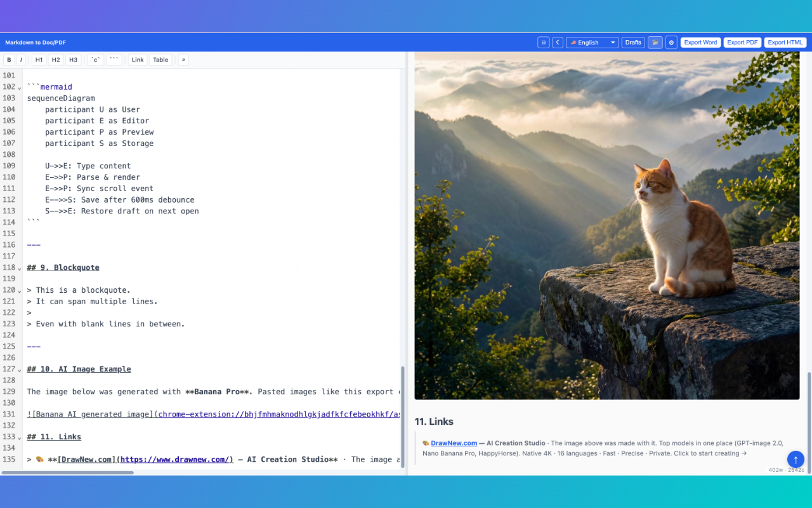Viewport: 812px width, 508px height.
Task: Click the folder icon in the header
Action: click(x=655, y=43)
